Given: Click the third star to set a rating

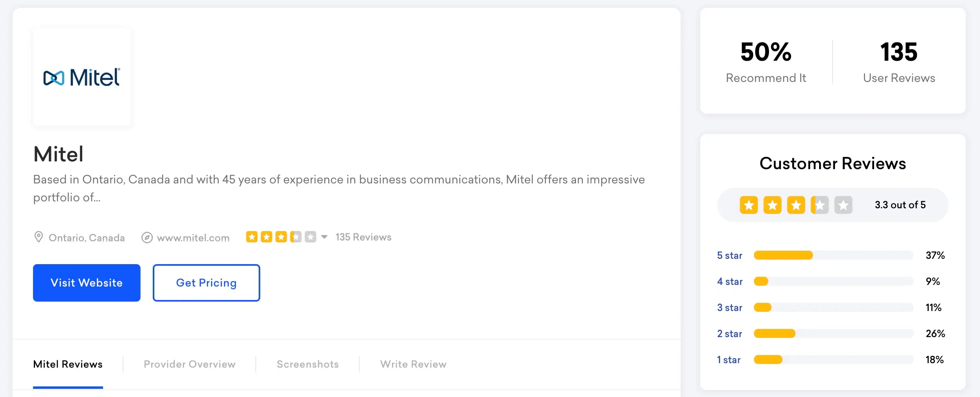Looking at the screenshot, I should [x=797, y=205].
